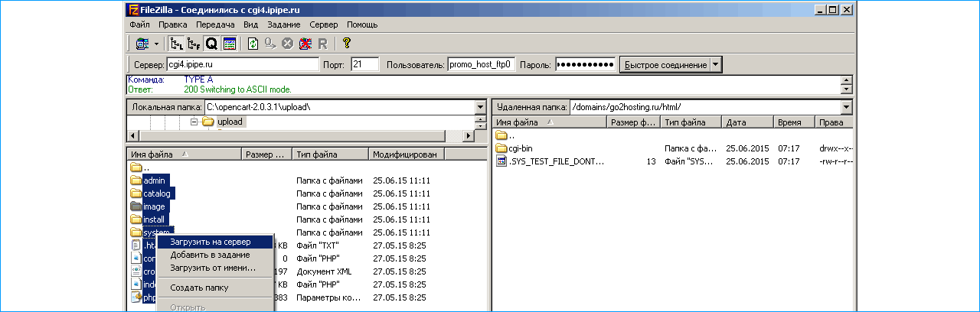
Task: Open Site Manager dropdown arrow
Action: [156, 44]
